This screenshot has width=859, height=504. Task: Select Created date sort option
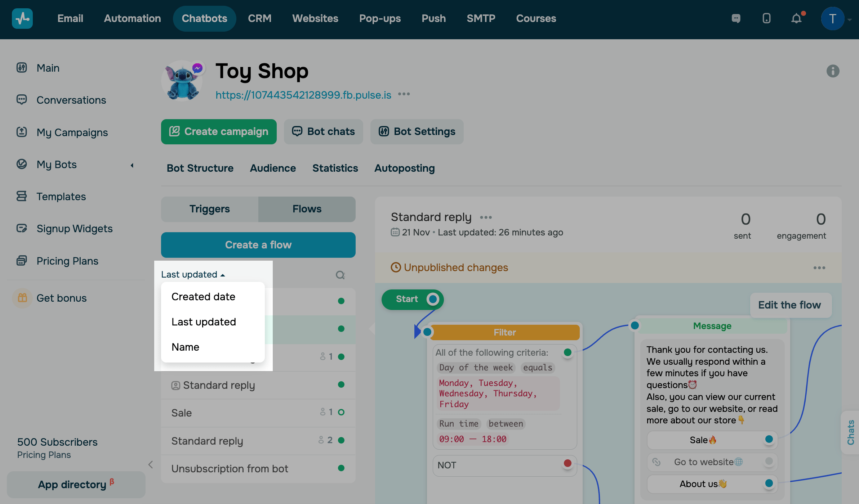tap(203, 297)
